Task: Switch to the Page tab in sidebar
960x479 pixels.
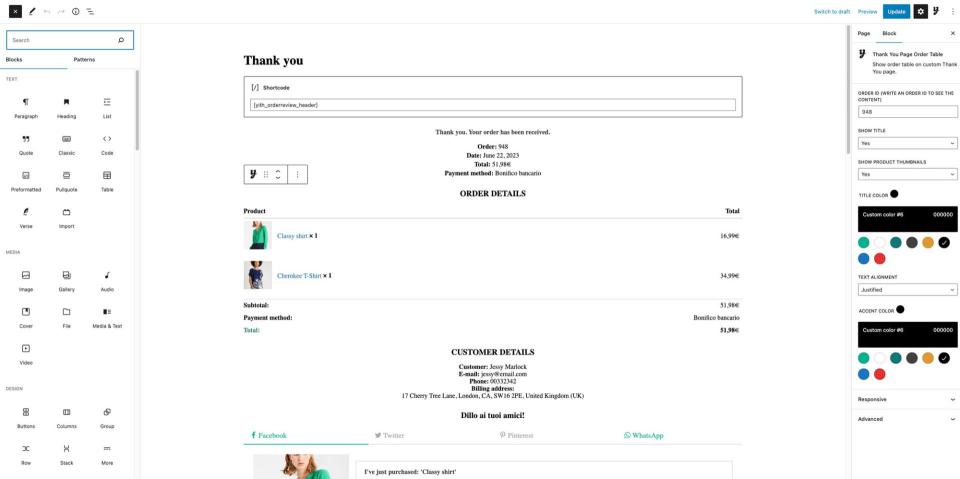Action: pyautogui.click(x=863, y=33)
